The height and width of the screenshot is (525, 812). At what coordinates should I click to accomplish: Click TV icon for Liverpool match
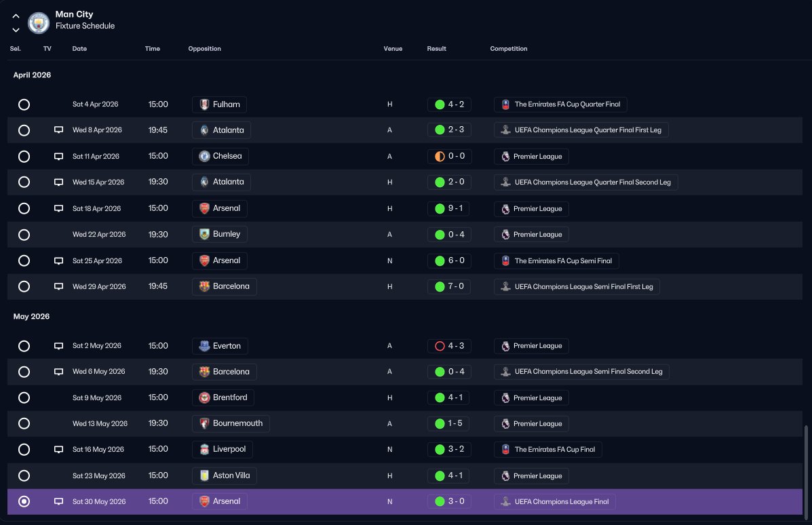(x=58, y=450)
